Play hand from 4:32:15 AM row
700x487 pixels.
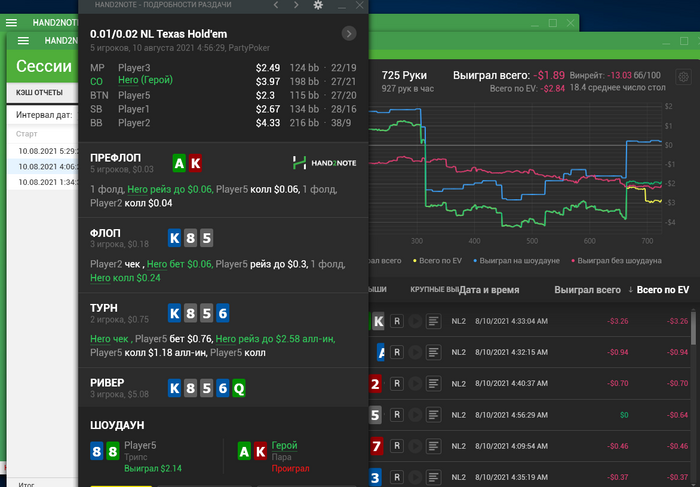click(x=415, y=352)
